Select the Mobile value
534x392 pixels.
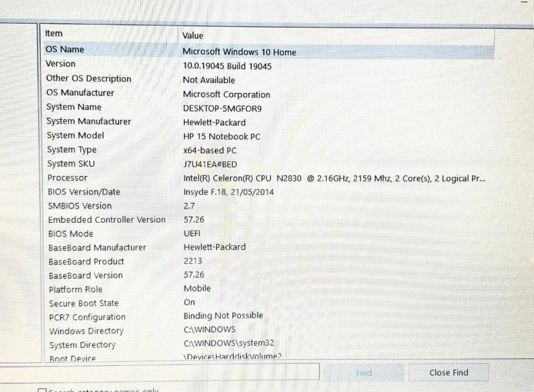[x=197, y=289]
